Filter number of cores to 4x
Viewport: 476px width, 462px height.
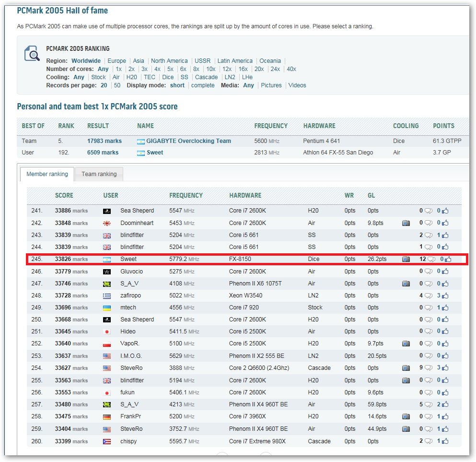coord(157,69)
